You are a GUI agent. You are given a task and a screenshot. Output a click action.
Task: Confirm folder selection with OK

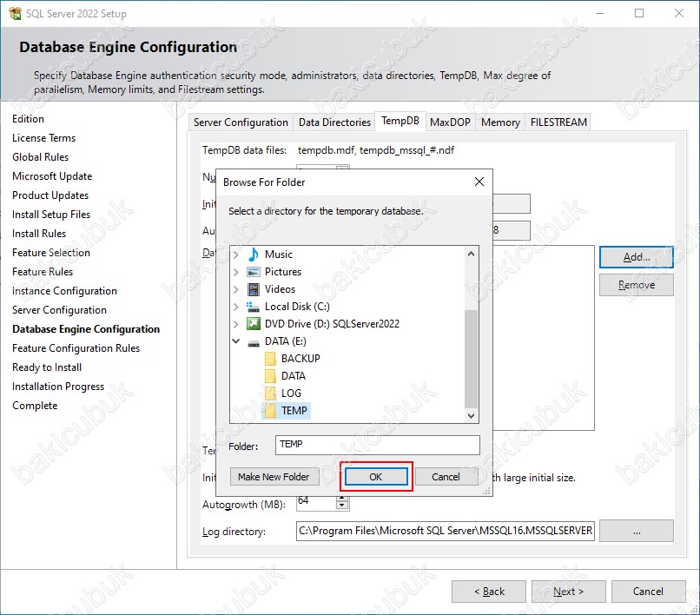pos(376,477)
